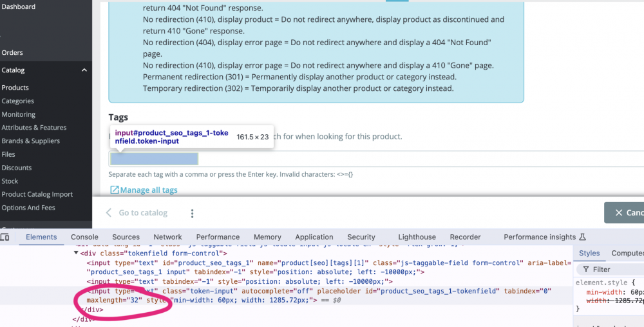Click the Cancel button

624,213
